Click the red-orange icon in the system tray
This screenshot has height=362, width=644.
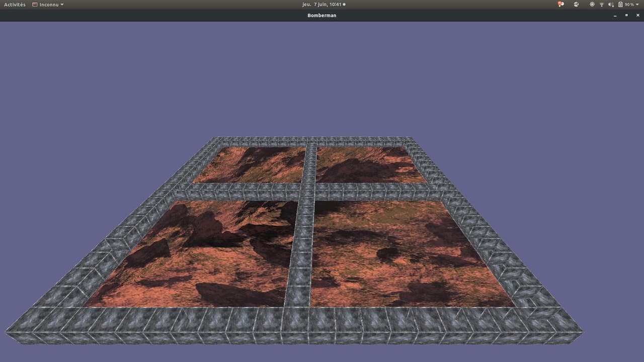[x=561, y=5]
